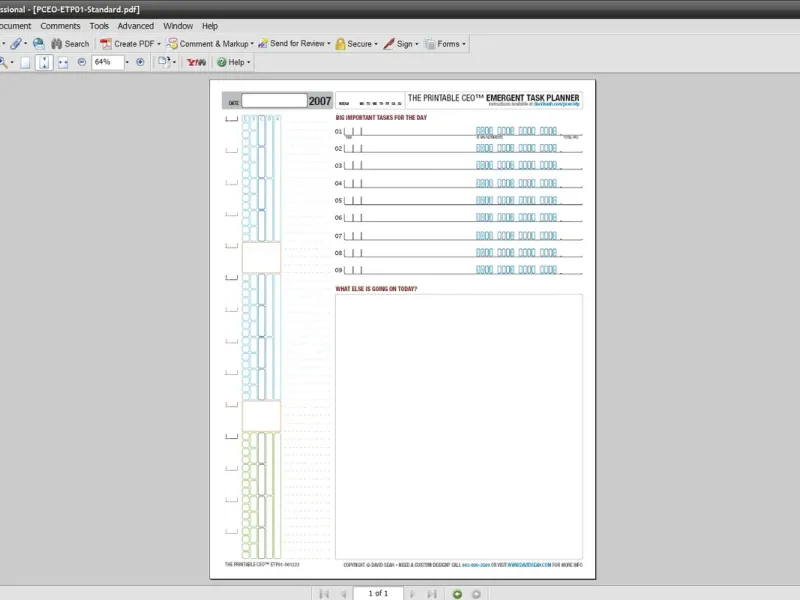Click the gray Next View button

(476, 594)
